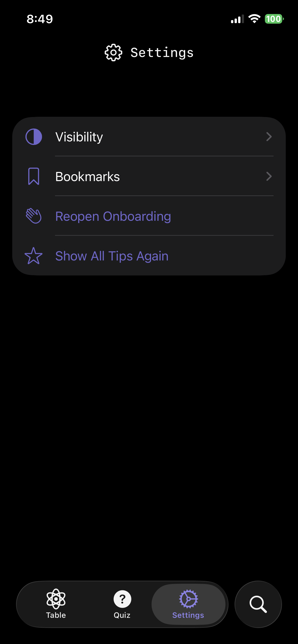Image resolution: width=298 pixels, height=644 pixels.
Task: Tap the question mark Quiz icon
Action: 122,599
